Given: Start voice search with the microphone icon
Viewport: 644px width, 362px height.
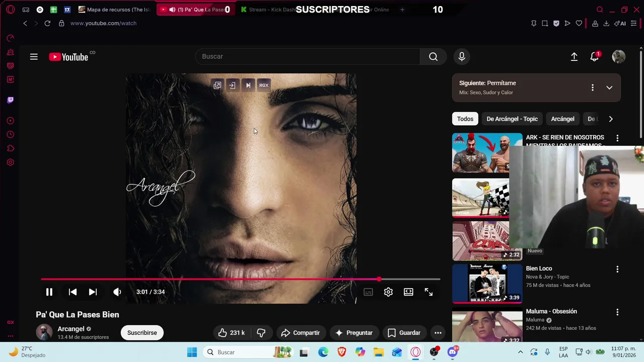Looking at the screenshot, I should click(x=462, y=57).
